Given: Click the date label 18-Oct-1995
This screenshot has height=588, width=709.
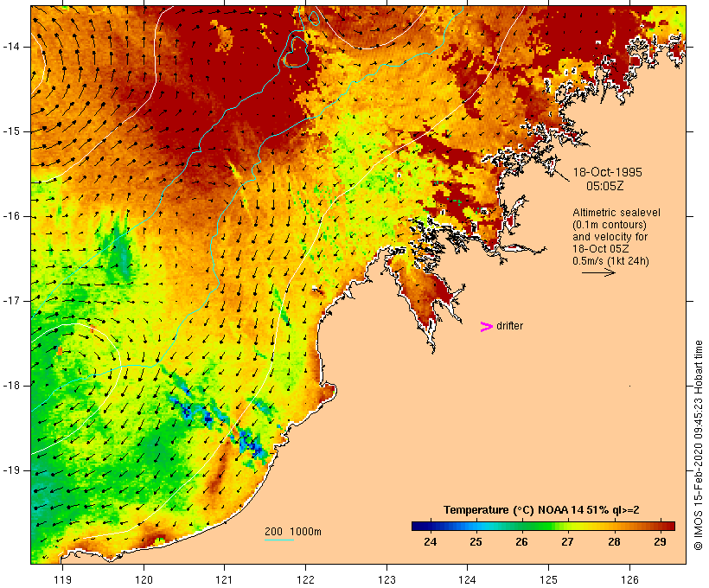Looking at the screenshot, I should coord(607,172).
